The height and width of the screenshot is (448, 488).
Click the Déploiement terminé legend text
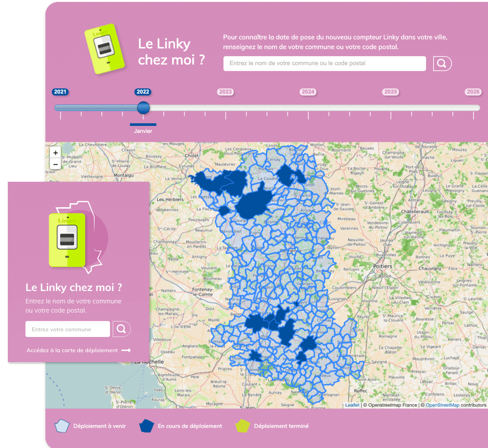tap(281, 426)
